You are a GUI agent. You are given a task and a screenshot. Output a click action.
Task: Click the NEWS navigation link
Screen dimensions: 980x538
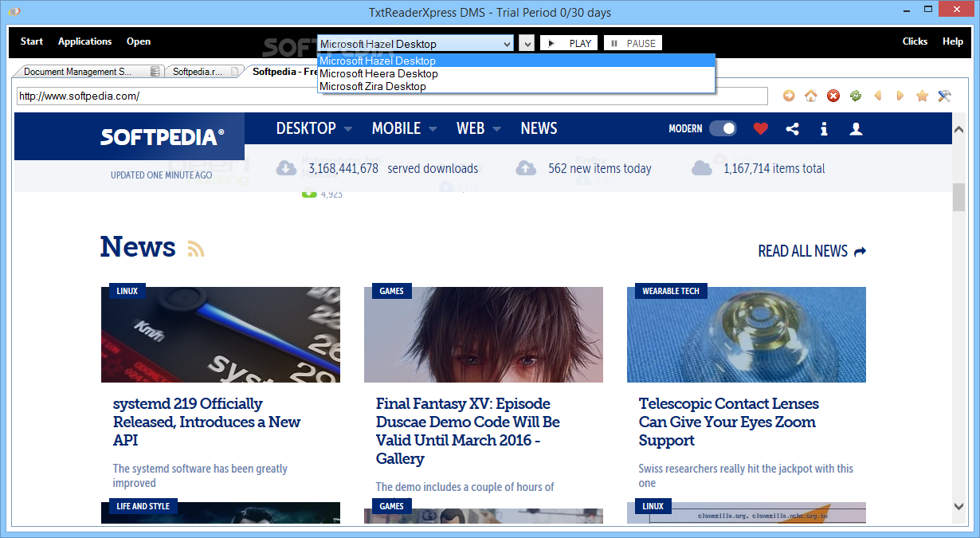point(539,128)
